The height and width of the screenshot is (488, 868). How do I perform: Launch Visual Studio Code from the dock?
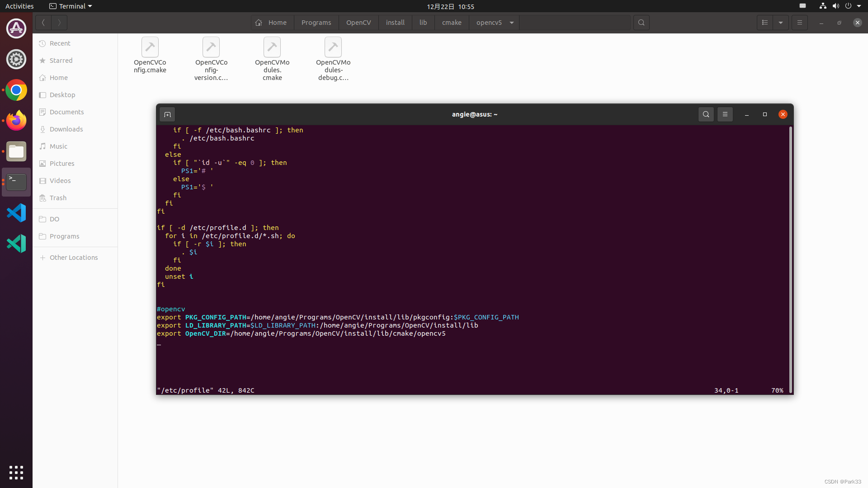[x=16, y=213]
